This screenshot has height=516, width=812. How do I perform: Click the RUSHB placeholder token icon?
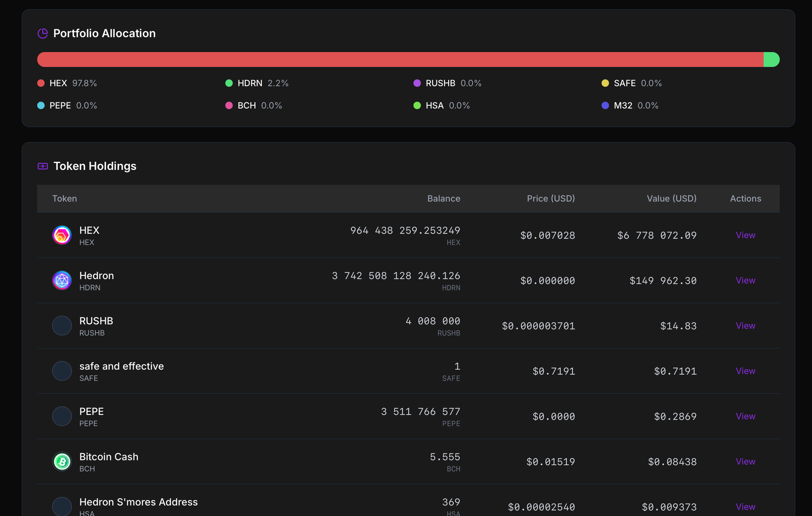(x=62, y=326)
